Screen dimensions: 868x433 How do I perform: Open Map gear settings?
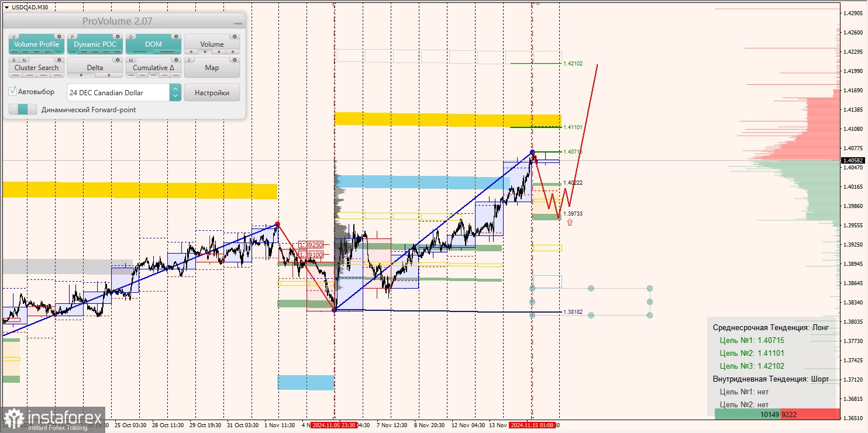[x=234, y=60]
